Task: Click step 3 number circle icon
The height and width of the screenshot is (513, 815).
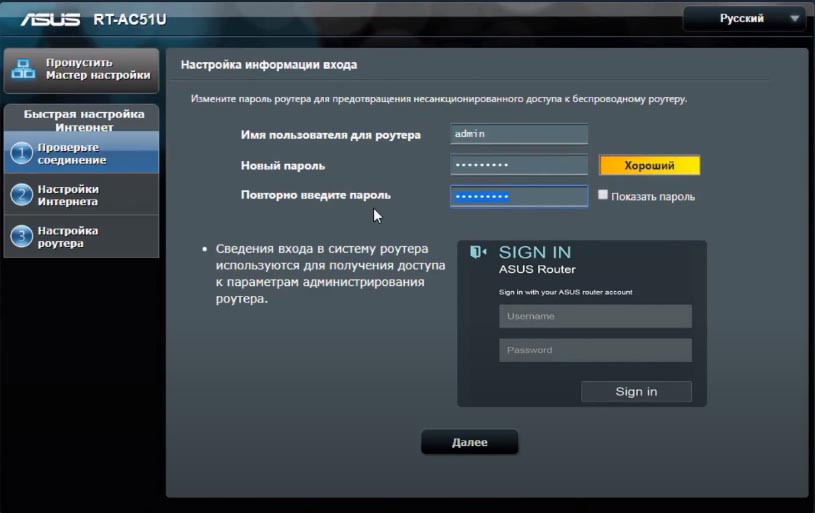Action: [21, 237]
